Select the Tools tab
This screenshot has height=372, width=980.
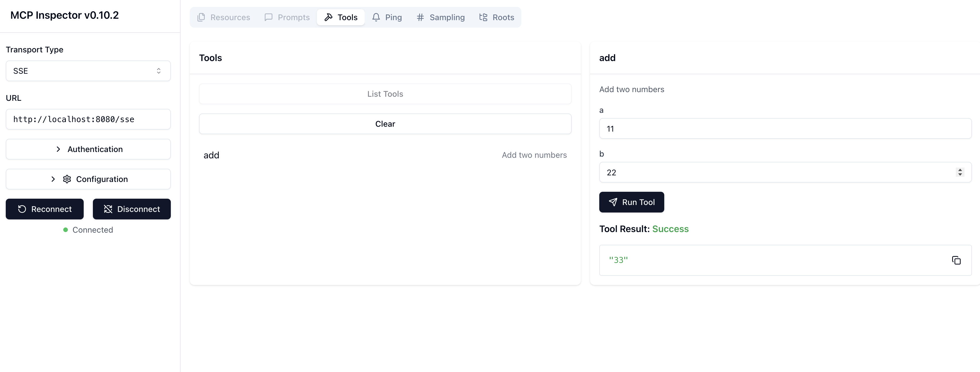(340, 17)
